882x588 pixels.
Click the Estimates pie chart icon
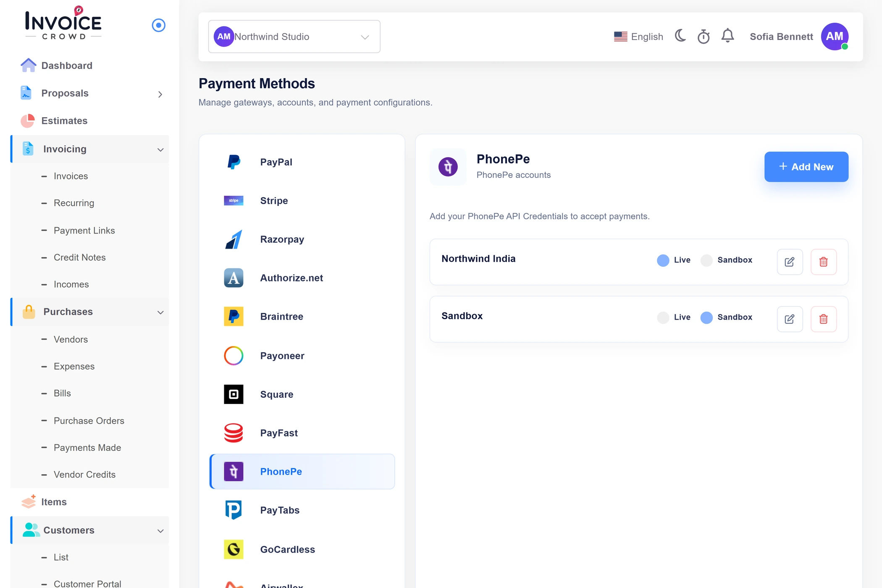[28, 121]
